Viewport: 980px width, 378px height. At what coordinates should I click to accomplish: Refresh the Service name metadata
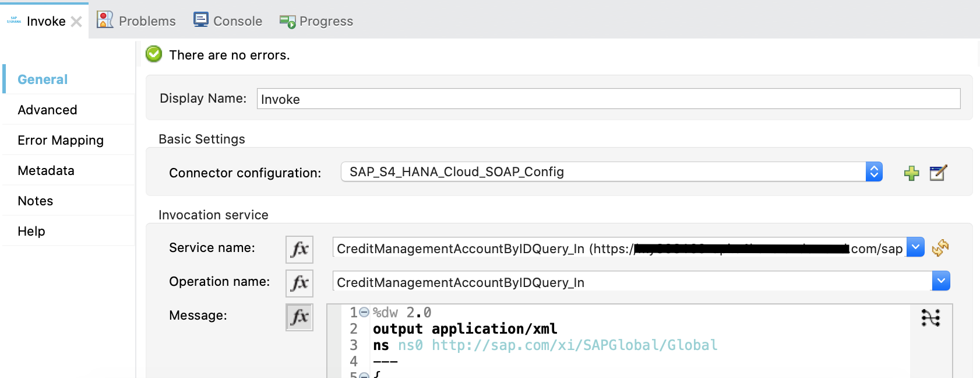(940, 248)
